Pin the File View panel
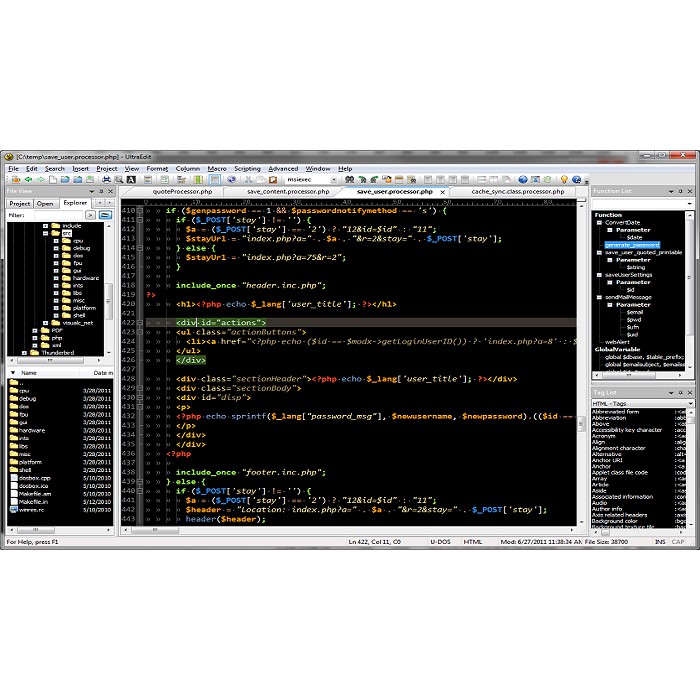 point(100,191)
